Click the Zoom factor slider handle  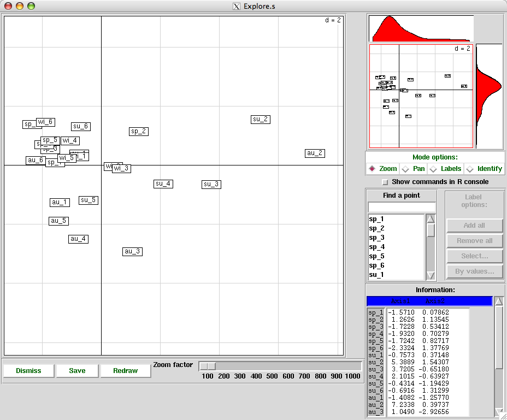click(208, 366)
